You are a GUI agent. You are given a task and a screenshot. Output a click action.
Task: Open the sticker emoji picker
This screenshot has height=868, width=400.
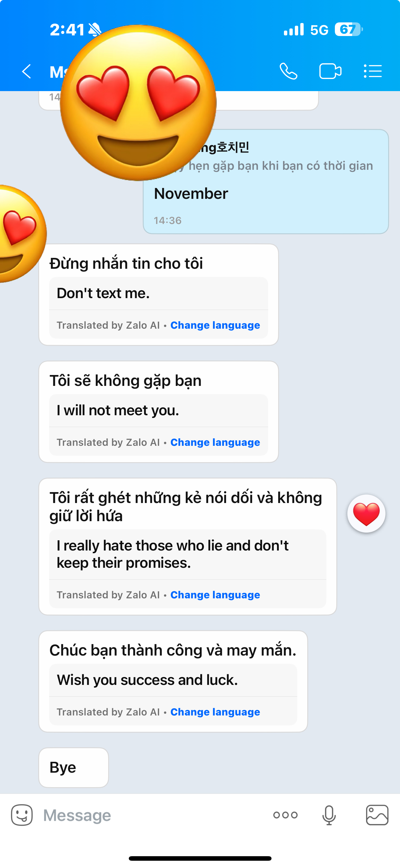tap(22, 815)
